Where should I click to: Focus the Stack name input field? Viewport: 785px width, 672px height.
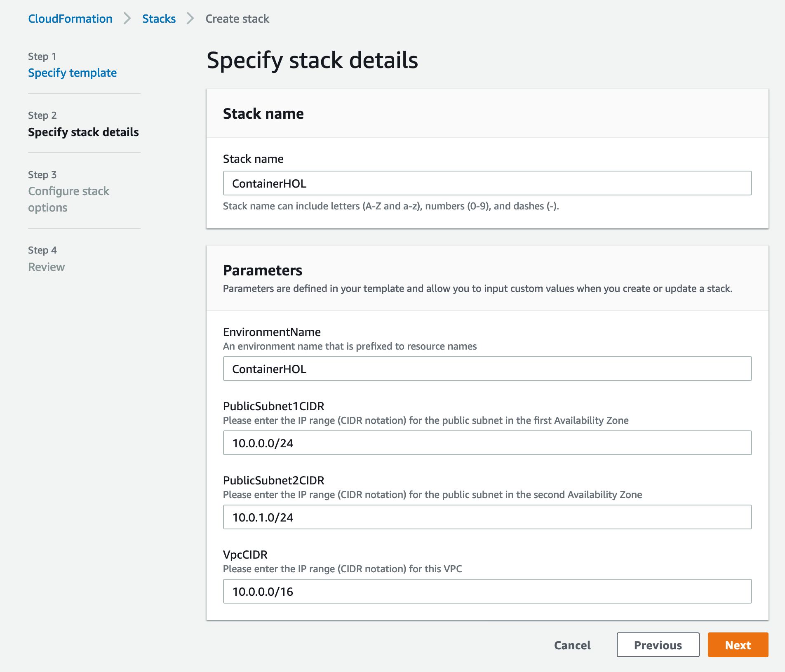[487, 183]
